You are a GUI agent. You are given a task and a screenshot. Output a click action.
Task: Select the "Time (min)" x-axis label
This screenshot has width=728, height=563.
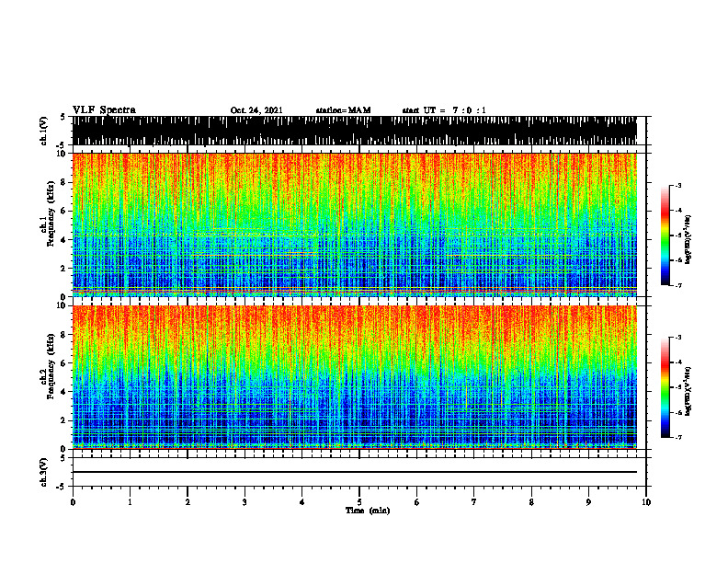pyautogui.click(x=368, y=511)
